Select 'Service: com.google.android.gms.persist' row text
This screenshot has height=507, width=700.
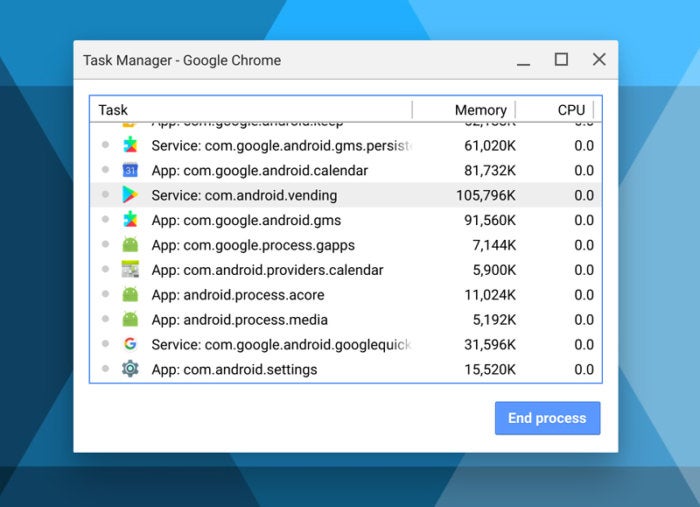coord(281,146)
